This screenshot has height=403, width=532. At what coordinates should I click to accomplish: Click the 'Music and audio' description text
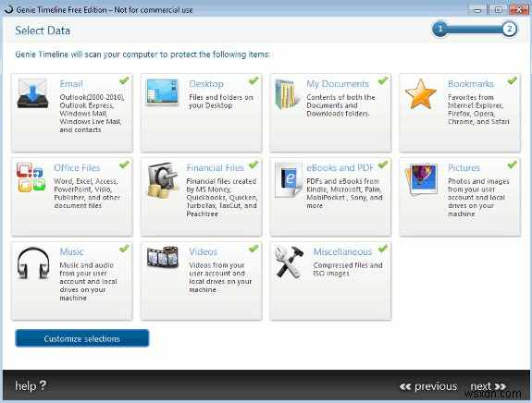click(88, 281)
